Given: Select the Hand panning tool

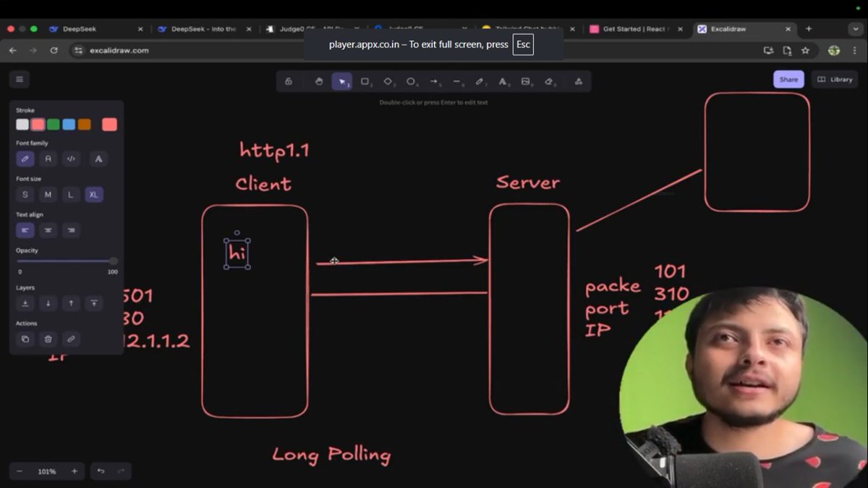Looking at the screenshot, I should 318,81.
